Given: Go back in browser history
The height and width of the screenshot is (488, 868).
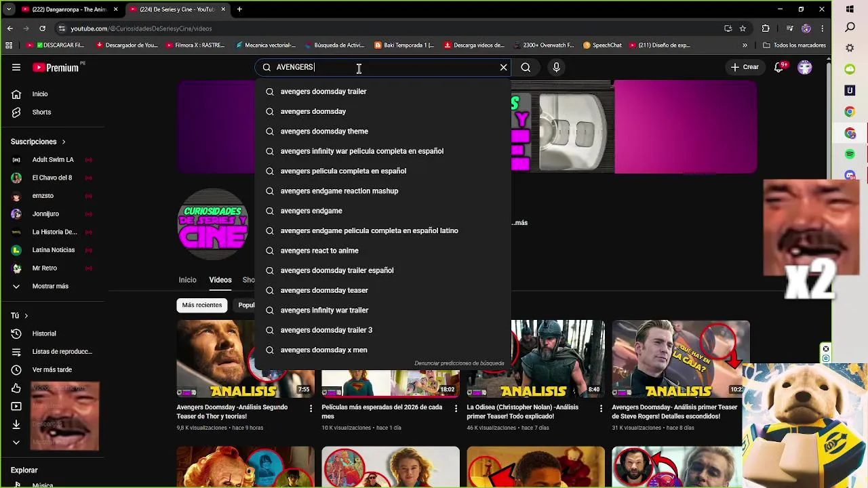Looking at the screenshot, I should click(9, 28).
